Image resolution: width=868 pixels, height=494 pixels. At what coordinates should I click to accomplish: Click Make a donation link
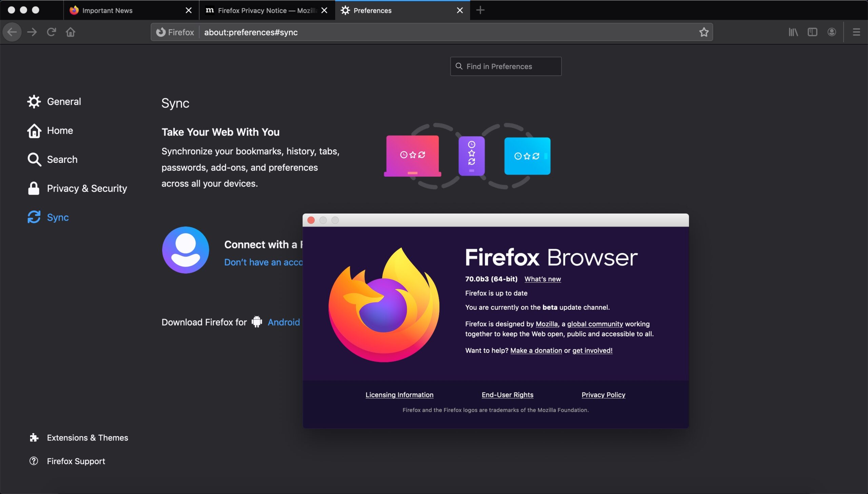coord(536,350)
